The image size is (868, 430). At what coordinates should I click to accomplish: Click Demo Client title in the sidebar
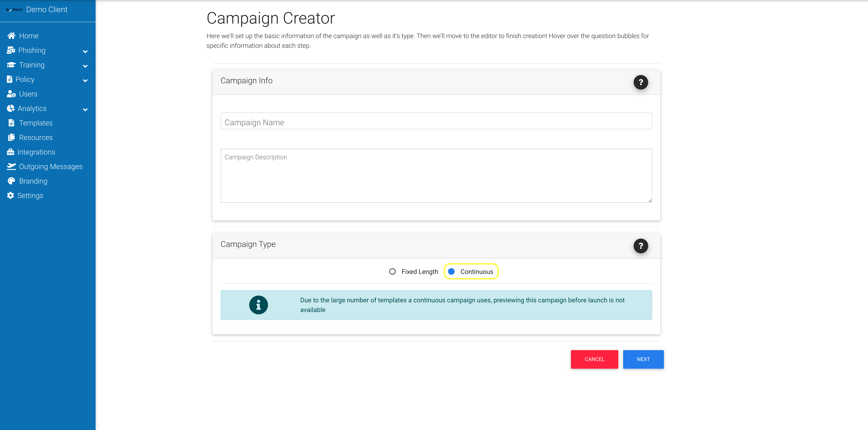pos(47,10)
